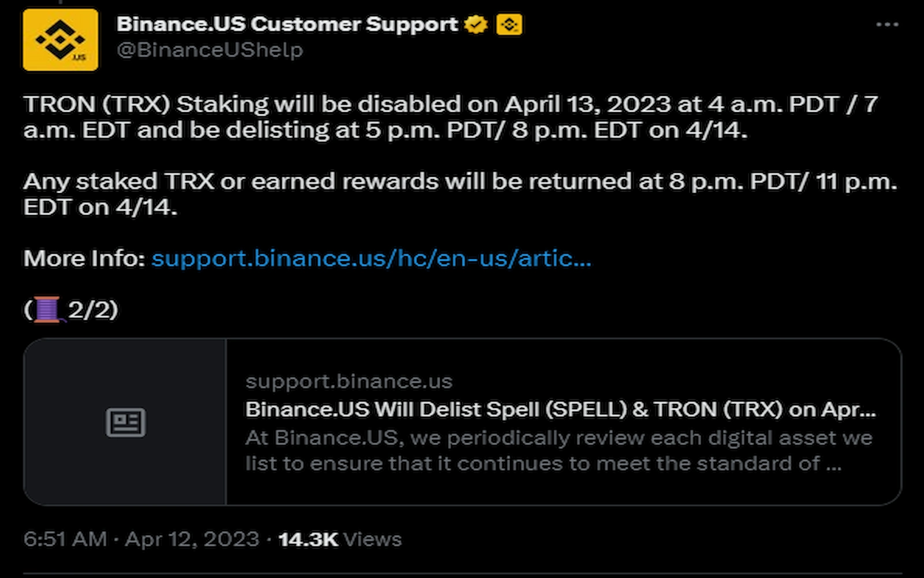Click the article preview card thumbnail area

(127, 421)
